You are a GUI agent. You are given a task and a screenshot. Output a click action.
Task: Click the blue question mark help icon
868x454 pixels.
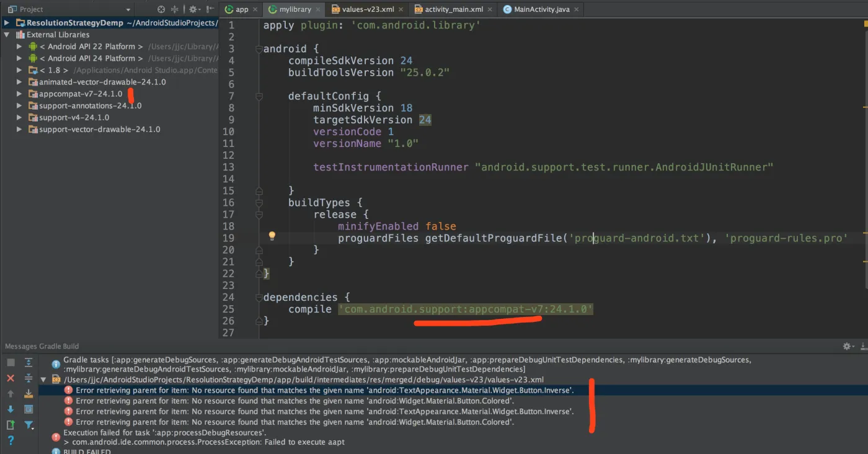pyautogui.click(x=11, y=441)
